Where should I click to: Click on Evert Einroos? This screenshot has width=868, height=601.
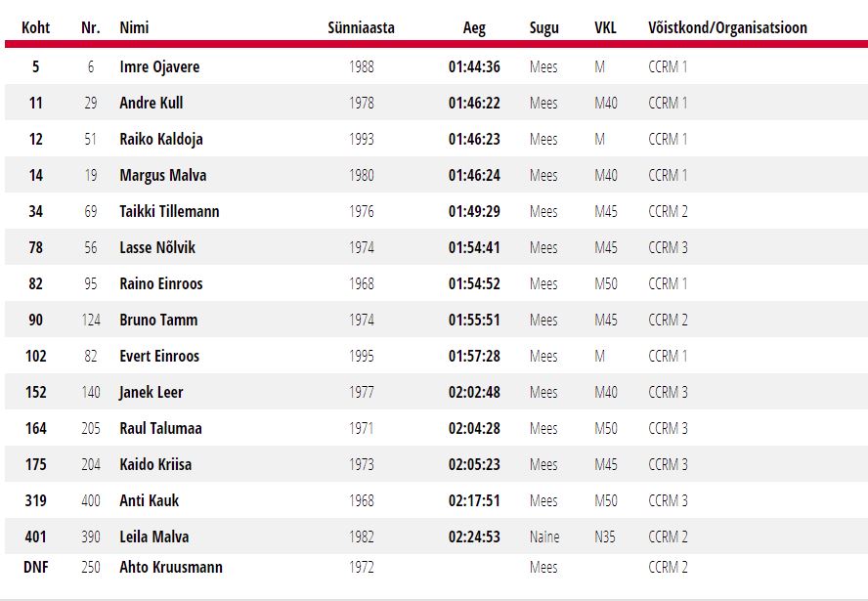pyautogui.click(x=159, y=356)
